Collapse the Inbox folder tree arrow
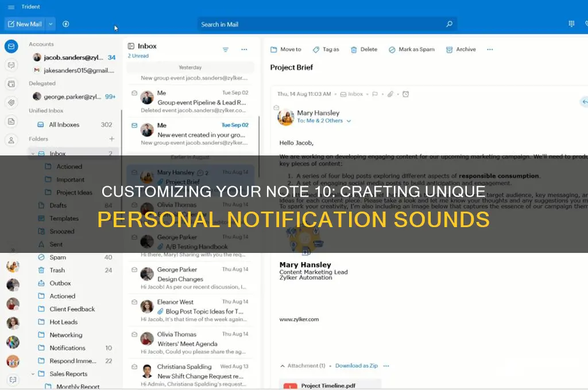This screenshot has width=588, height=390. (33, 154)
